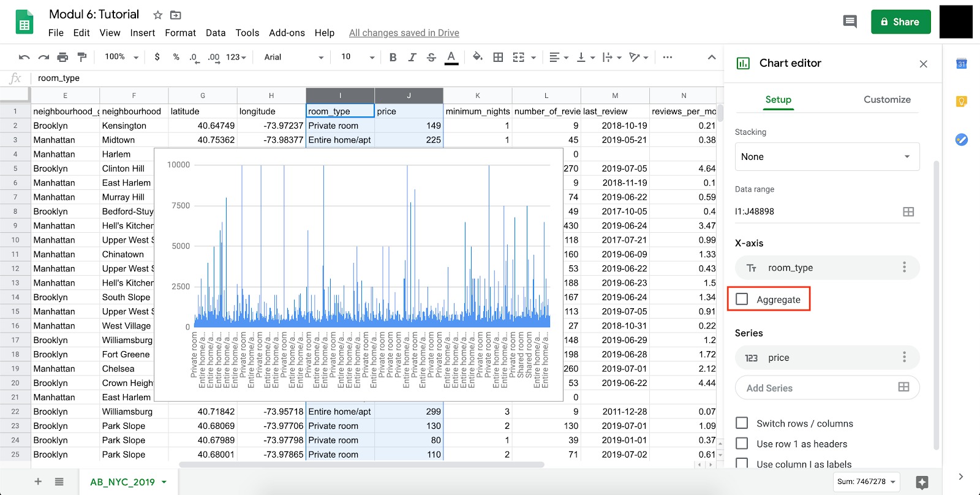Click the merge cells icon
This screenshot has height=495, width=980.
coord(518,57)
